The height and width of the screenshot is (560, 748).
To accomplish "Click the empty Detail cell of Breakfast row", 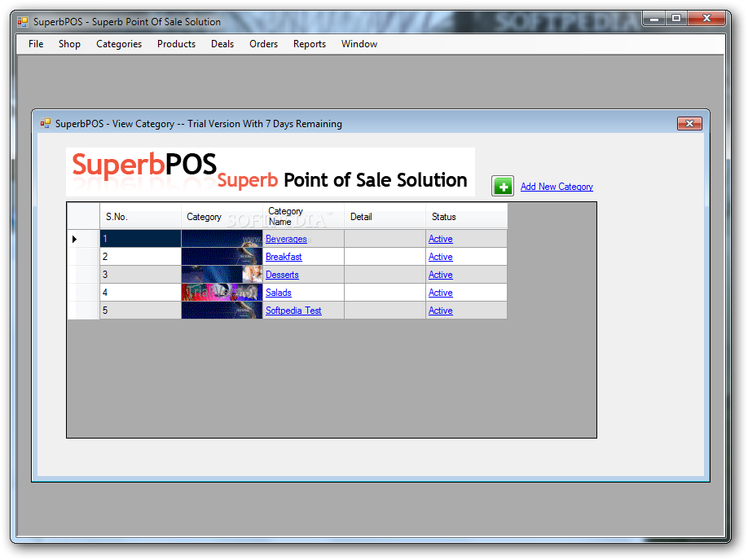I will point(385,257).
